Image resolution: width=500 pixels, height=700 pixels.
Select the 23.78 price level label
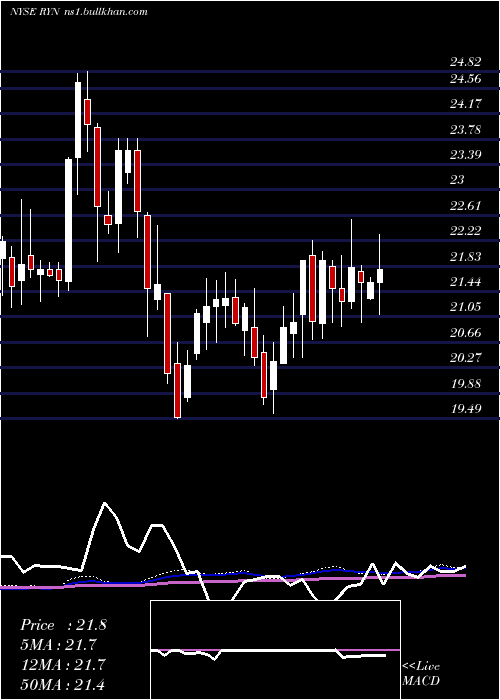click(465, 130)
